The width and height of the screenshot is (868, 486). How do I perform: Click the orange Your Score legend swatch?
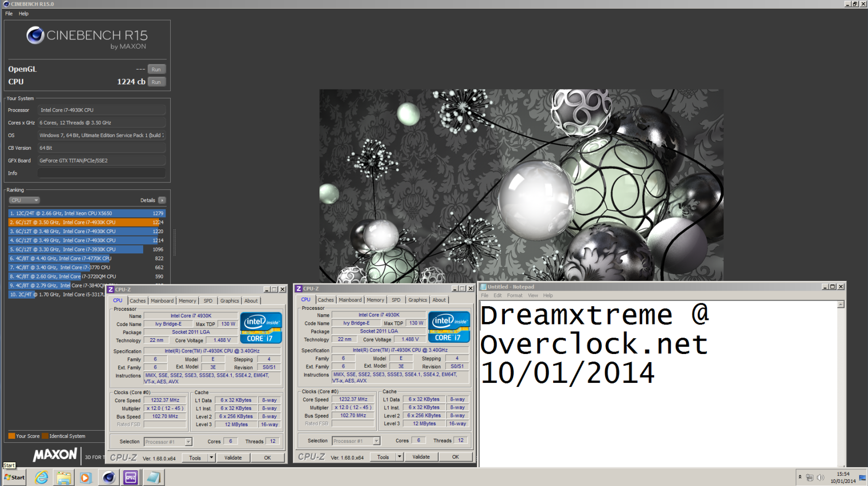click(12, 436)
